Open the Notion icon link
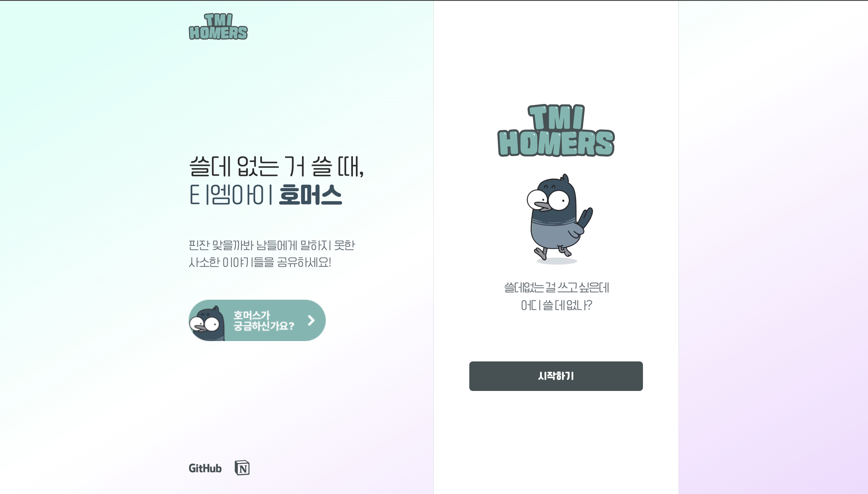 click(242, 468)
